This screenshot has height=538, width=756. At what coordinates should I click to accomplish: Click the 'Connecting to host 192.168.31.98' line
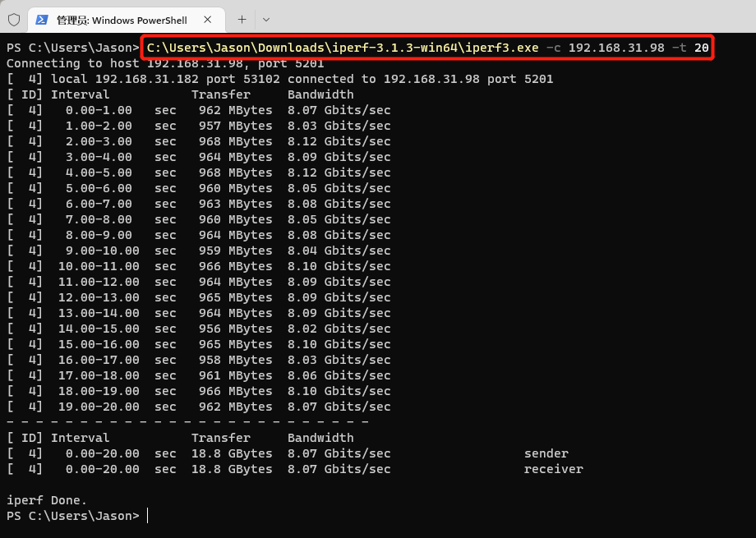click(165, 63)
